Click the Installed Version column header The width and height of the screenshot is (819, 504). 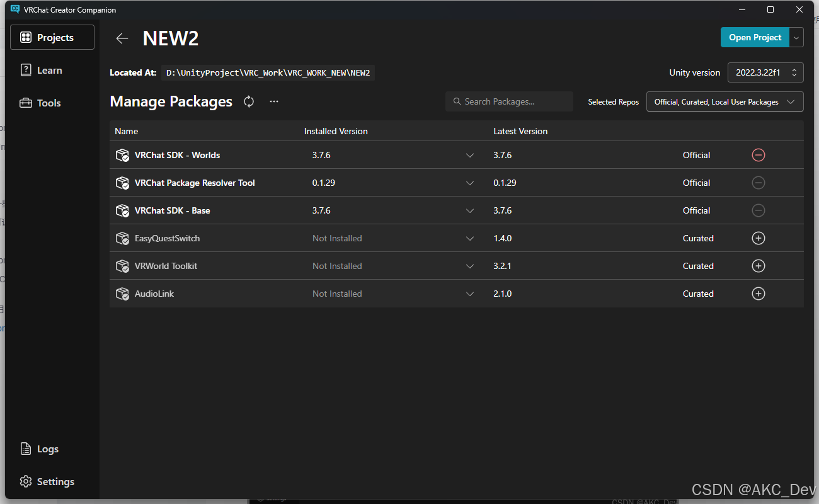click(336, 131)
